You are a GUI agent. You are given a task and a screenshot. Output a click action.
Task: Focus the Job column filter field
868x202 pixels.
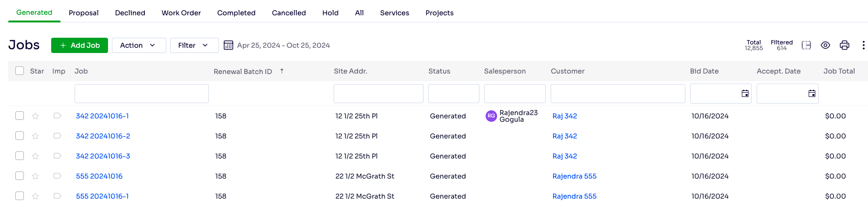click(141, 94)
